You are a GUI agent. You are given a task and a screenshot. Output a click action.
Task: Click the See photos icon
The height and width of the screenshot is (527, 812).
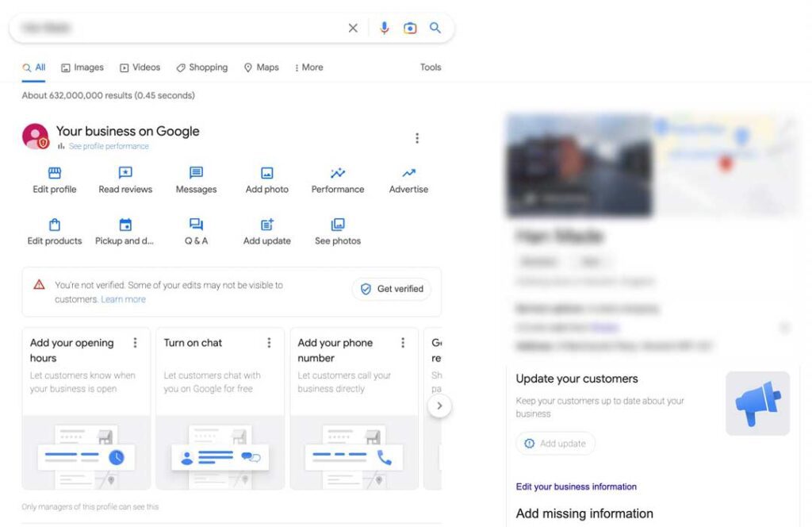(338, 225)
